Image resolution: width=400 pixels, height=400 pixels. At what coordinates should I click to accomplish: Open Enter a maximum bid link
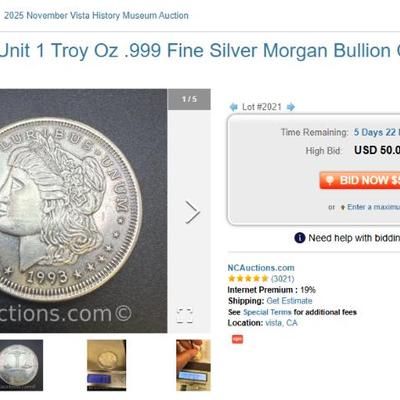click(x=373, y=207)
